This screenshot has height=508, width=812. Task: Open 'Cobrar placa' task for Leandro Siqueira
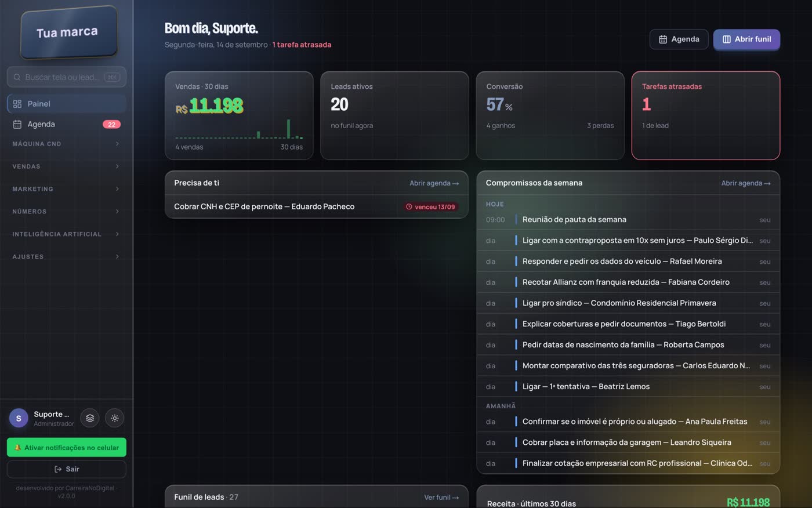pos(628,442)
